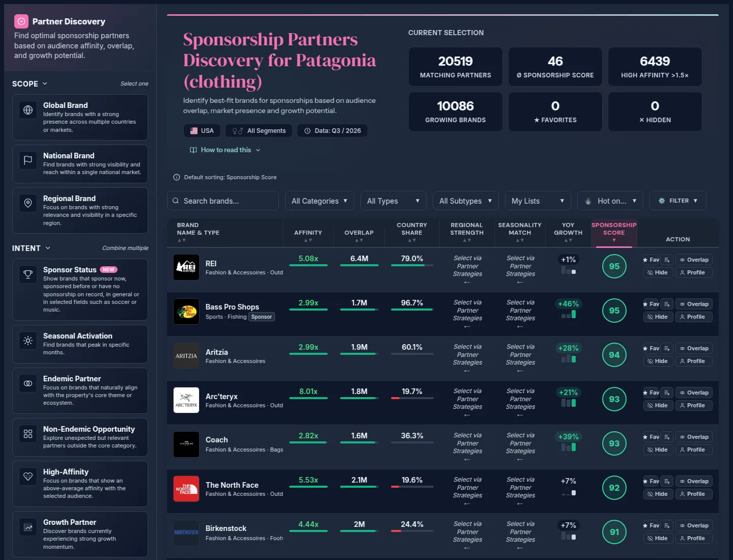Click the add-to-list icon in Coach row
The width and height of the screenshot is (733, 560).
click(x=667, y=437)
